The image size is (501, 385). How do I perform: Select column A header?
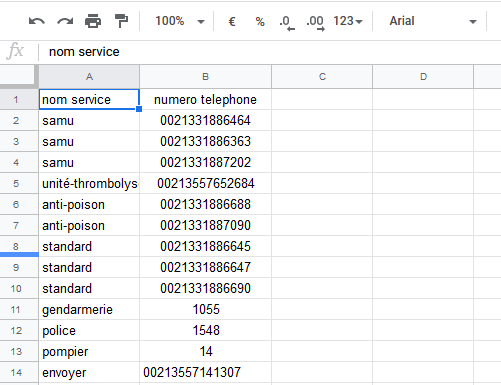tap(89, 77)
